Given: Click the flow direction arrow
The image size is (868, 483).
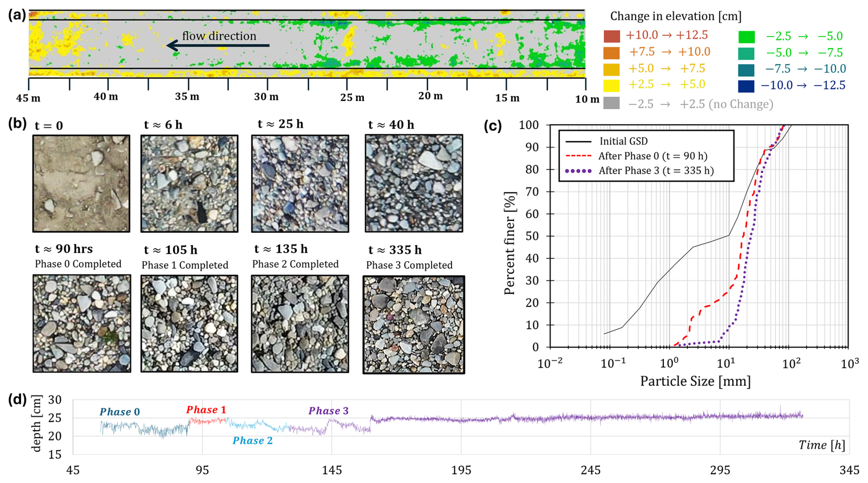Looking at the screenshot, I should [218, 45].
